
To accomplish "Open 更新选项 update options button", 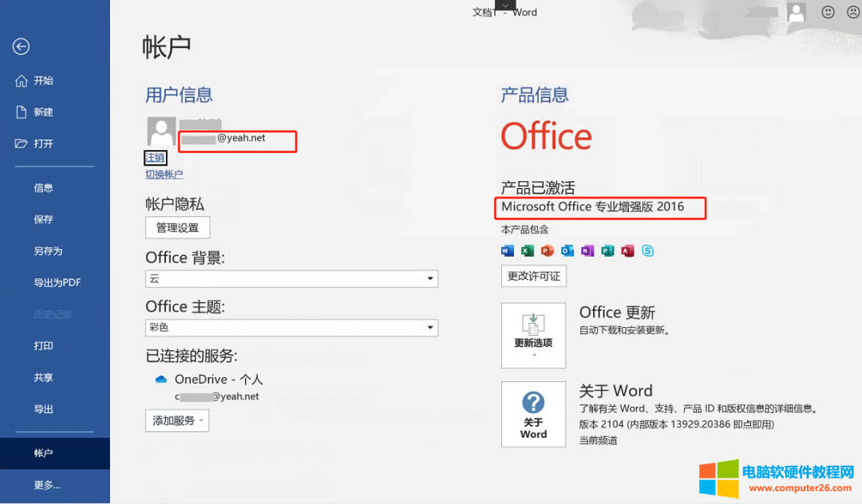I will [533, 335].
